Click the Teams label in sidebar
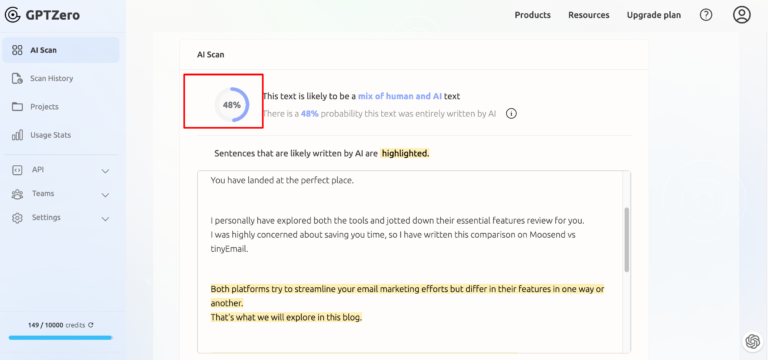Viewport: 768px width, 360px height. pyautogui.click(x=43, y=193)
